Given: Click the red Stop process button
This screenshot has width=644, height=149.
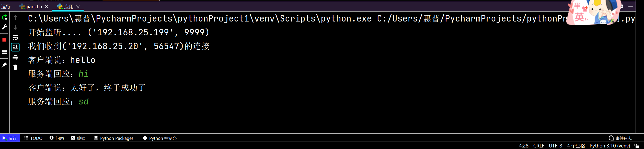Looking at the screenshot, I should point(4,40).
